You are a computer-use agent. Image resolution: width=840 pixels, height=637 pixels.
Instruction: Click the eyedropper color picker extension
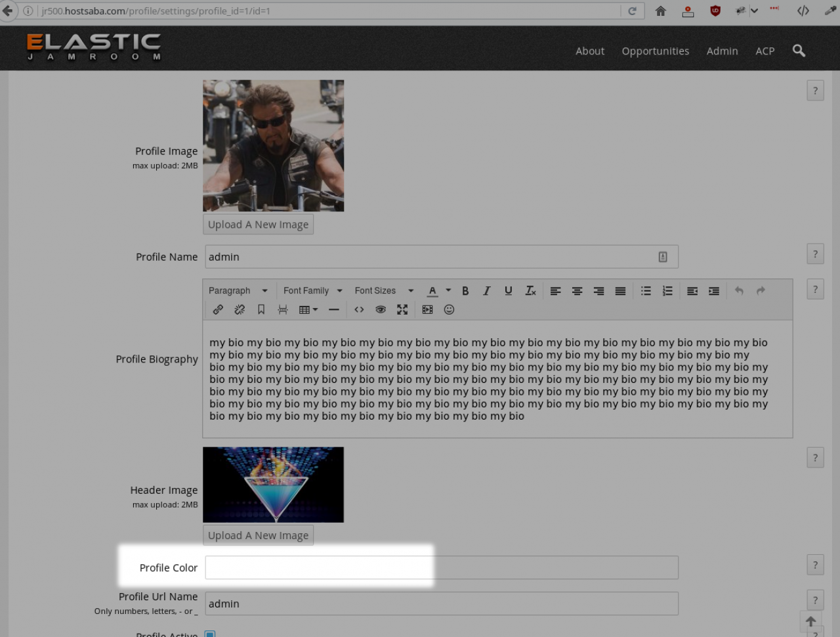[x=830, y=11]
